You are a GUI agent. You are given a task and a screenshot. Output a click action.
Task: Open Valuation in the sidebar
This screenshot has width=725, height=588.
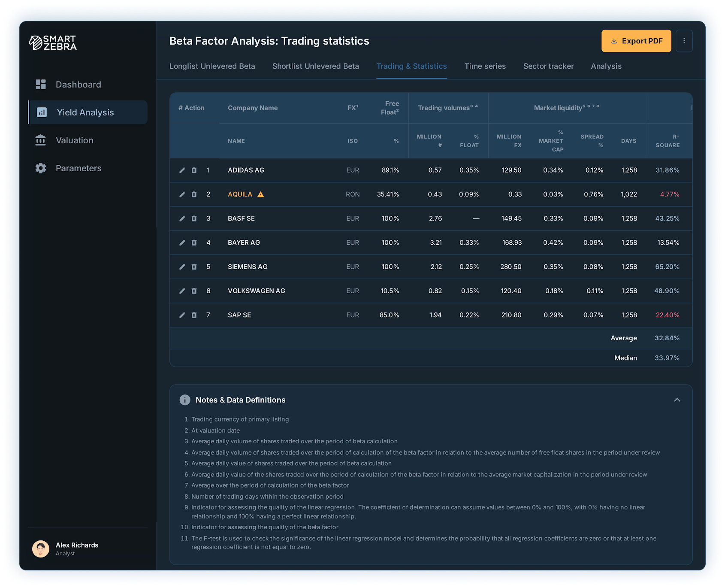[88, 140]
